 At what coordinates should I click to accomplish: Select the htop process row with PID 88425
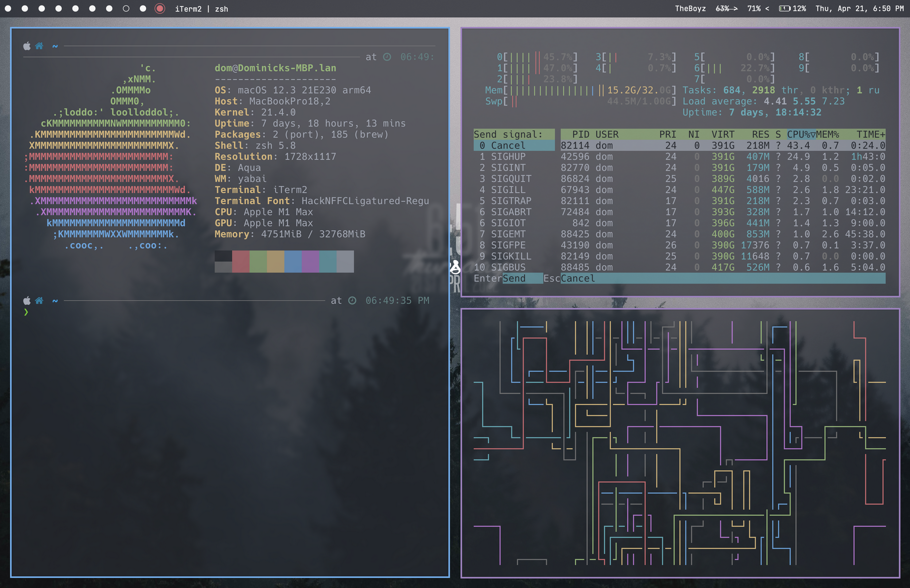723,234
